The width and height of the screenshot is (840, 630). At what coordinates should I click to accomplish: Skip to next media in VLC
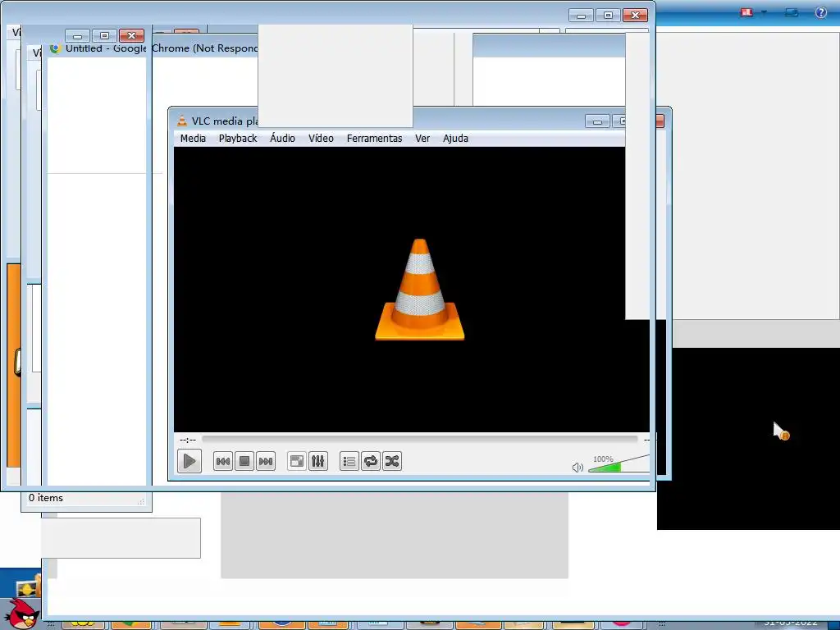[x=266, y=461]
